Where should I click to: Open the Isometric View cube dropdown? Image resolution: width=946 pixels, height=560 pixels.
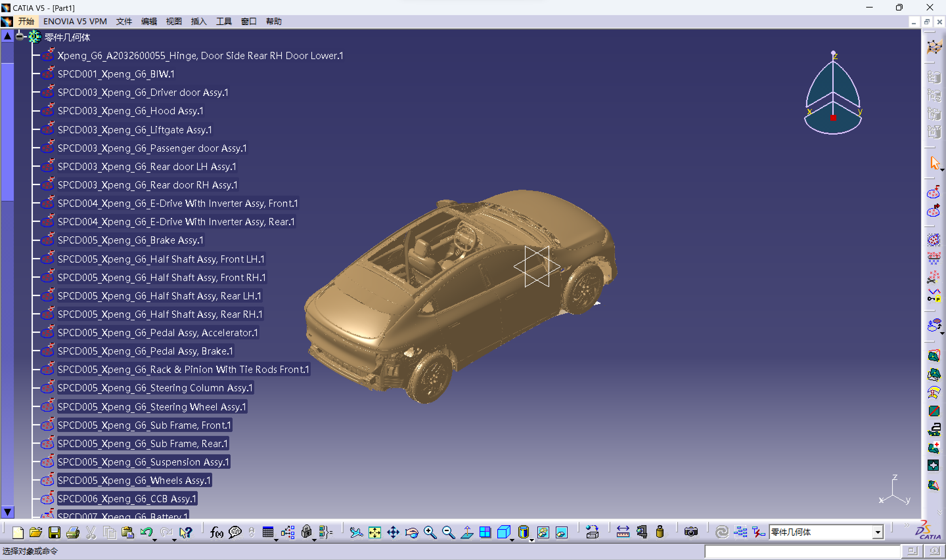(512, 540)
